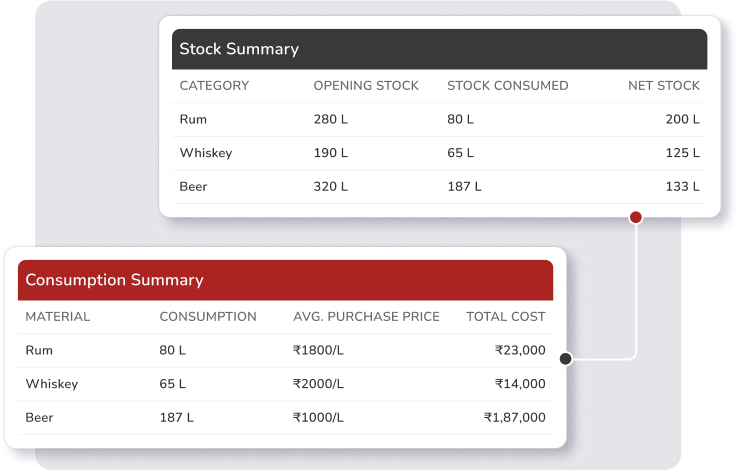Sort by OPENING STOCK column header

[366, 86]
